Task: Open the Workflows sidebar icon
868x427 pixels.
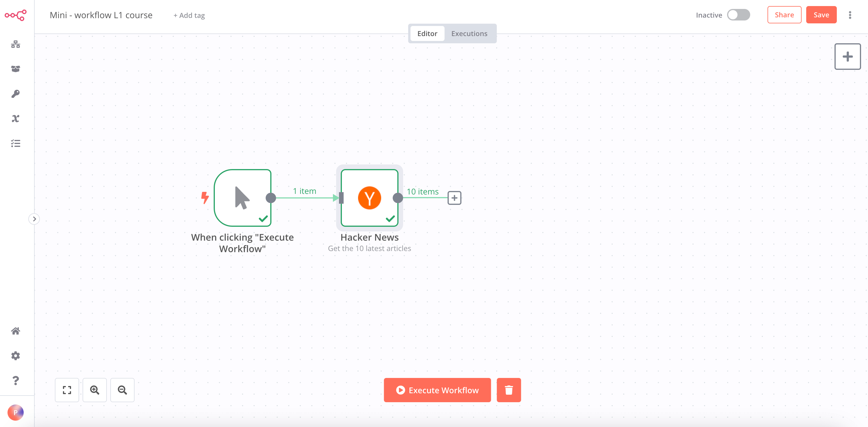Action: point(16,45)
